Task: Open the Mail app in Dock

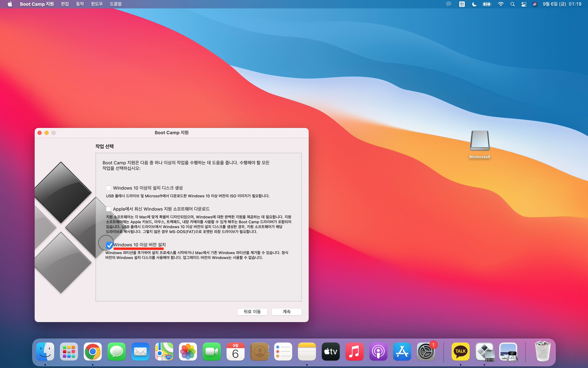Action: [140, 352]
